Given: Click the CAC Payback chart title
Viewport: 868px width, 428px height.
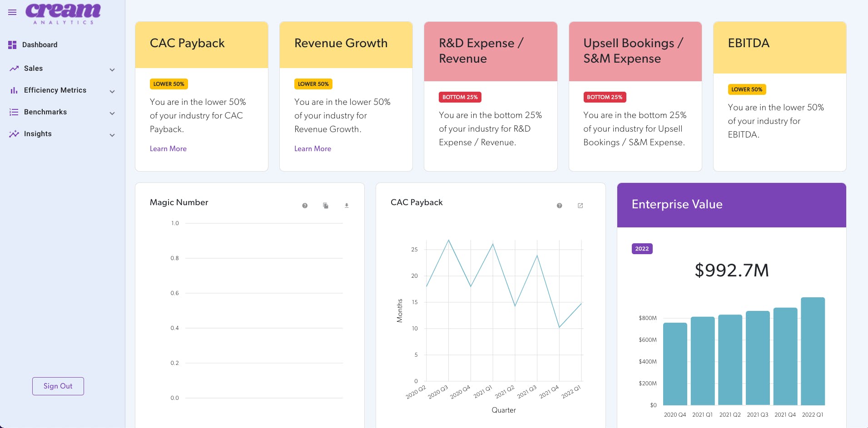Looking at the screenshot, I should [x=417, y=202].
